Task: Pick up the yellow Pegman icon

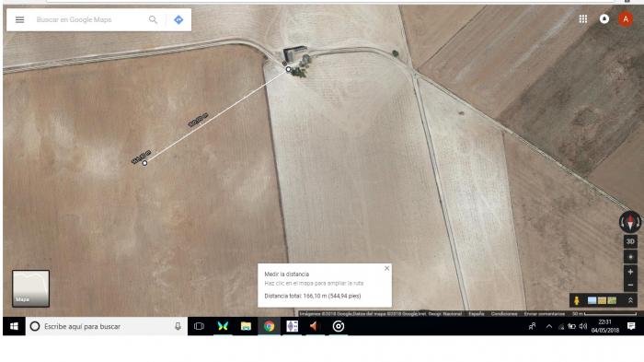Action: [577, 300]
